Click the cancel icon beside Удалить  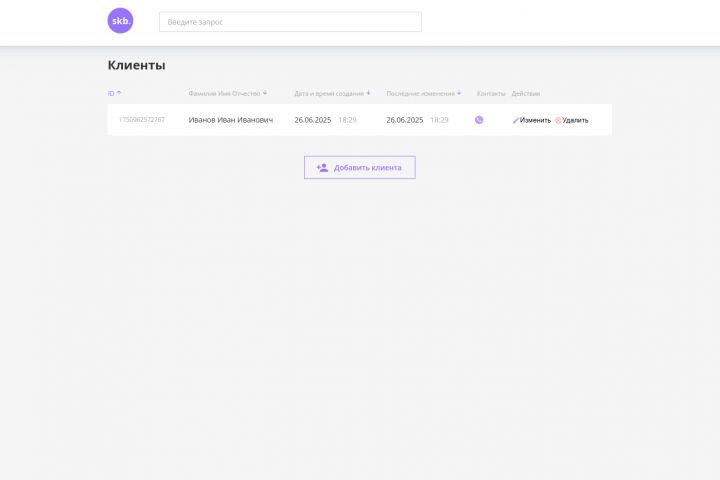pos(558,120)
